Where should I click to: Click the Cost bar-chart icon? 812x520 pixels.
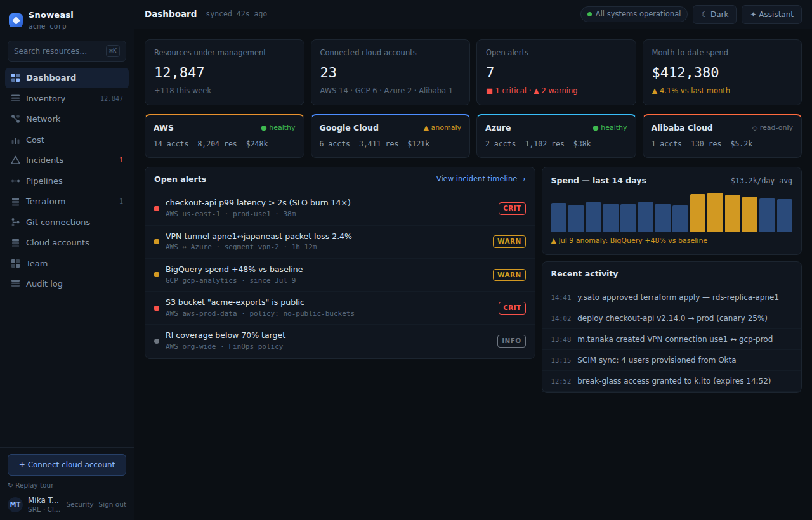[15, 140]
